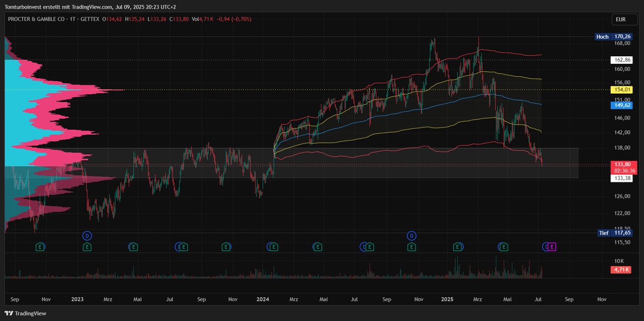
Task: Open the earnings marker near July 2024
Action: coord(370,247)
